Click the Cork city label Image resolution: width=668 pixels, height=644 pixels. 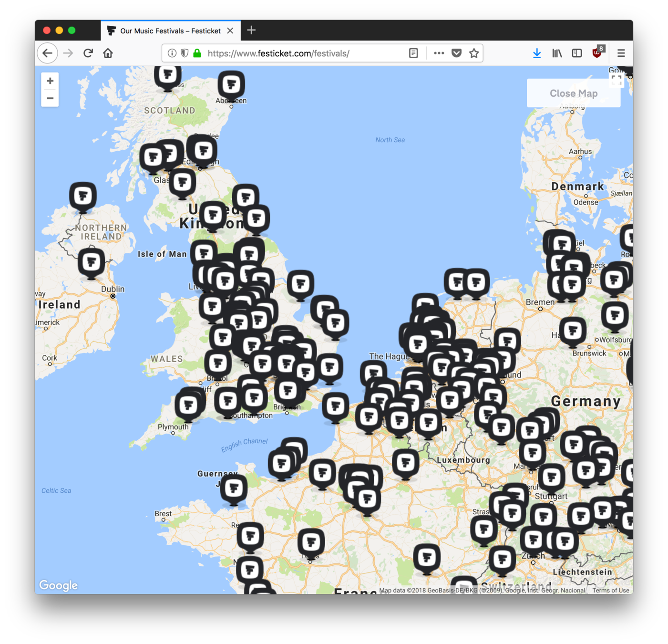pyautogui.click(x=50, y=358)
